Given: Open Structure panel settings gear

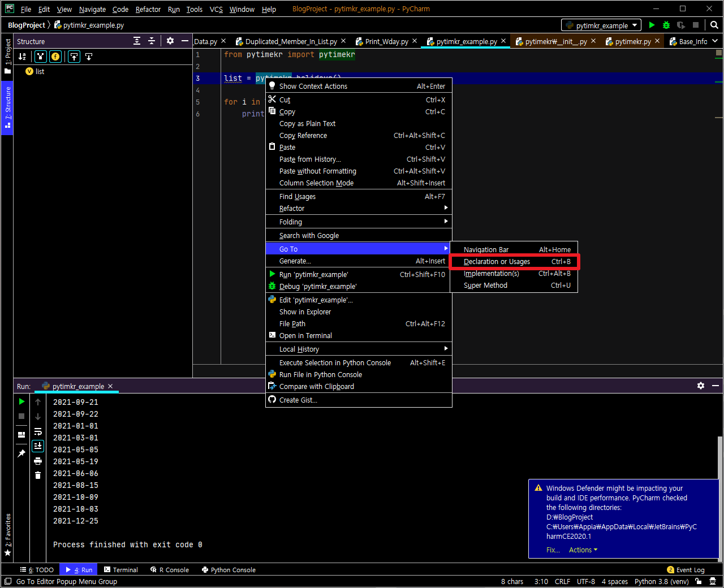Looking at the screenshot, I should (170, 41).
